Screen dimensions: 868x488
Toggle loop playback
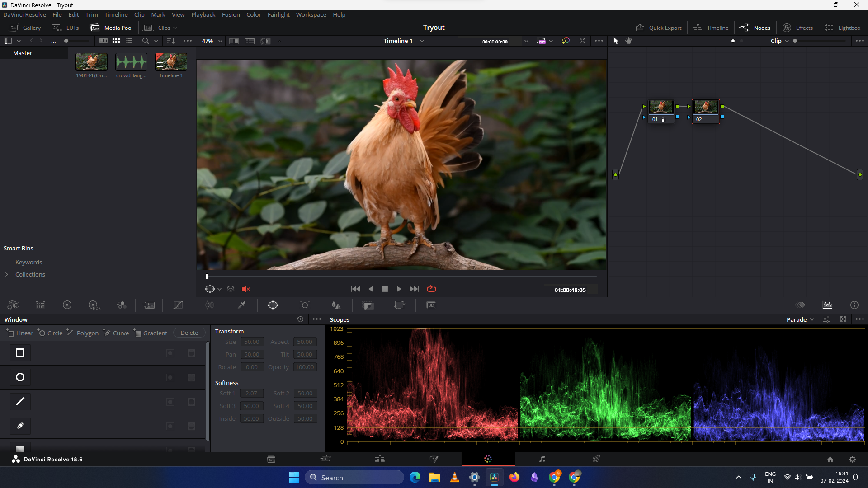[431, 289]
